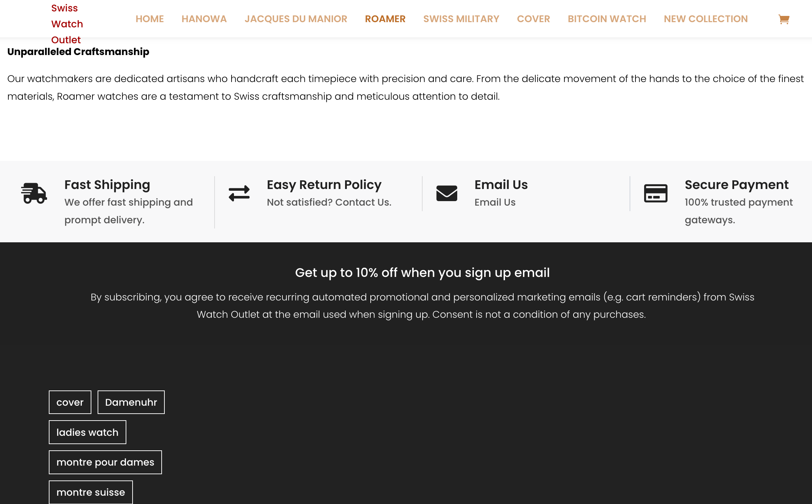
Task: Click the return policy arrows icon
Action: point(239,193)
